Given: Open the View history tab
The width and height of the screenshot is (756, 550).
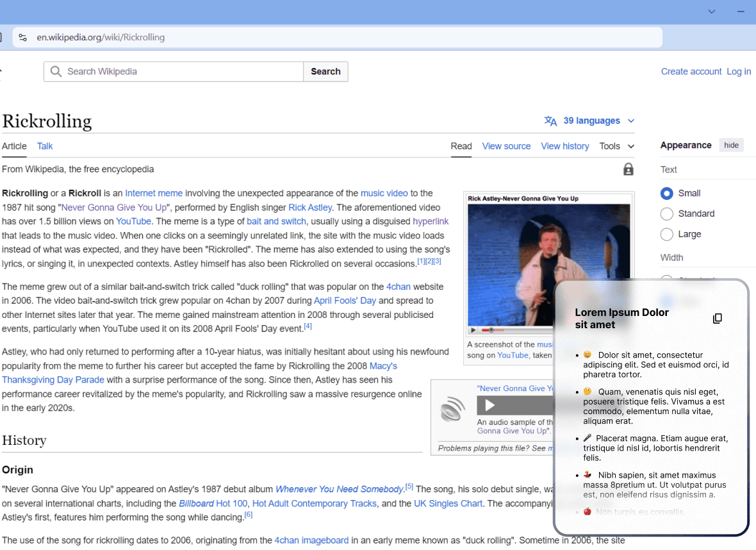Looking at the screenshot, I should pyautogui.click(x=564, y=146).
